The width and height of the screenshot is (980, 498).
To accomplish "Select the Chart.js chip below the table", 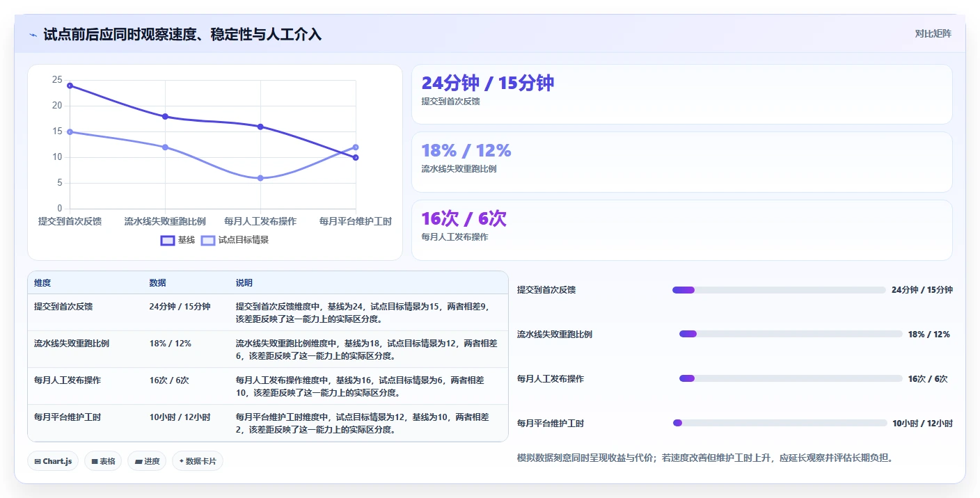I will coord(53,461).
